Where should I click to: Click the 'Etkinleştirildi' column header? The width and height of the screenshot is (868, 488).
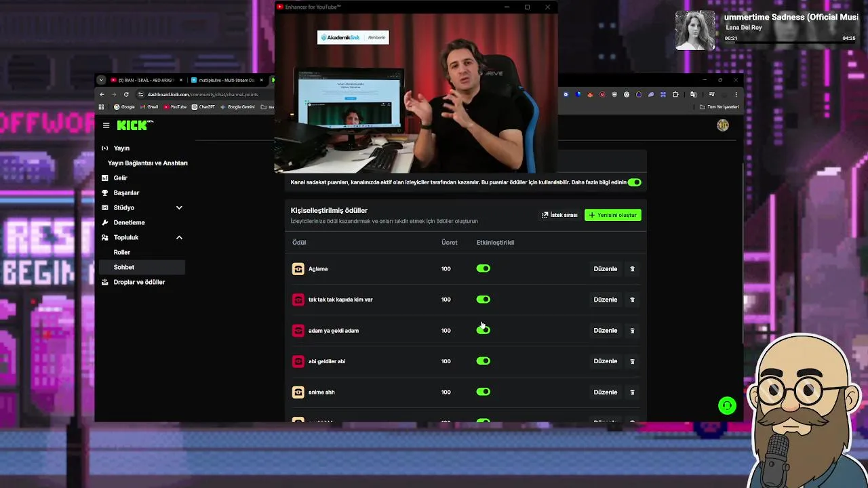point(495,243)
